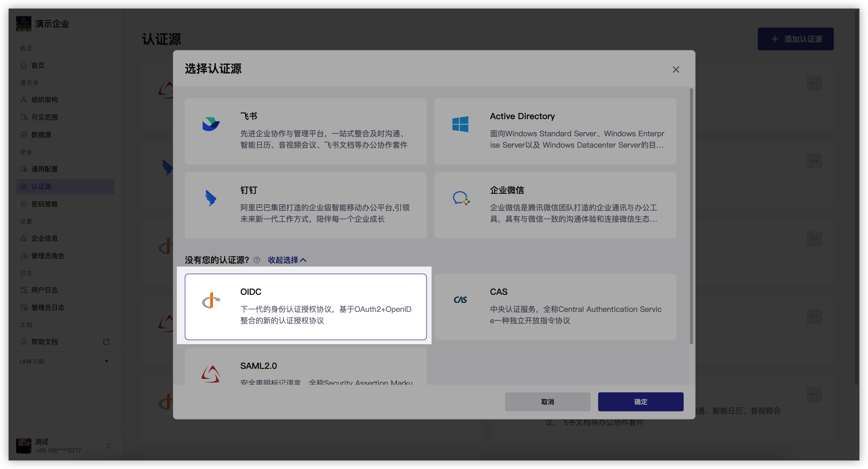
Task: Collapse the list with 收起选择
Action: tap(287, 260)
